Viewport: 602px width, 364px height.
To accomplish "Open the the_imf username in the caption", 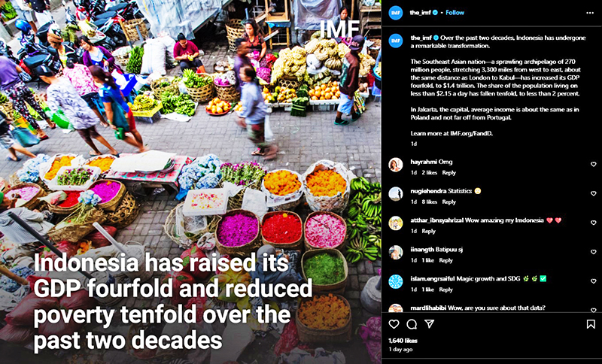I will point(421,38).
